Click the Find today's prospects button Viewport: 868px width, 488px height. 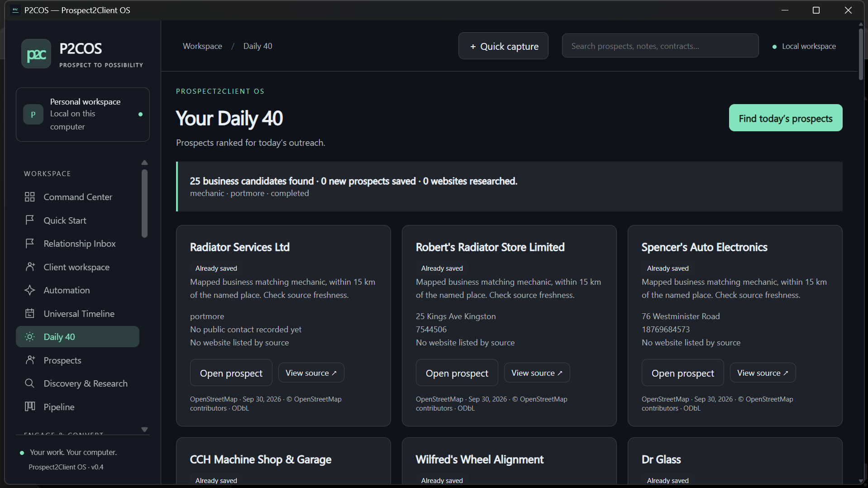786,118
